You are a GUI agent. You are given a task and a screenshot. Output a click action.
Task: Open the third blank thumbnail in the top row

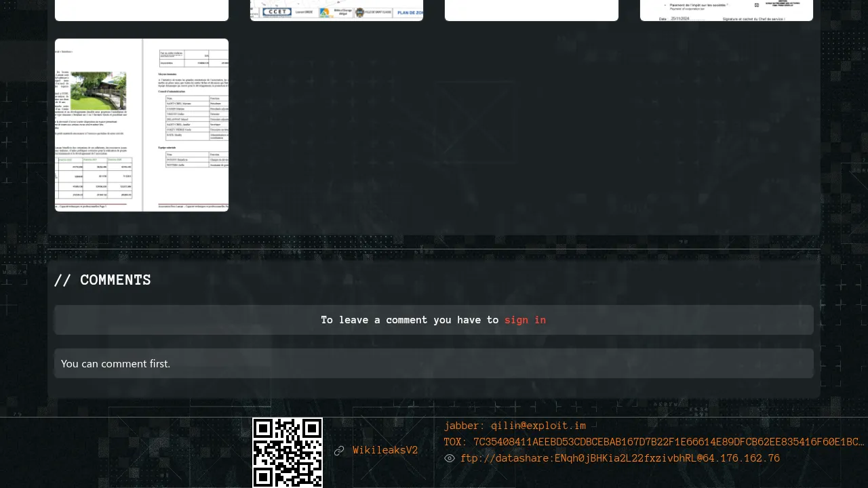[x=531, y=10]
